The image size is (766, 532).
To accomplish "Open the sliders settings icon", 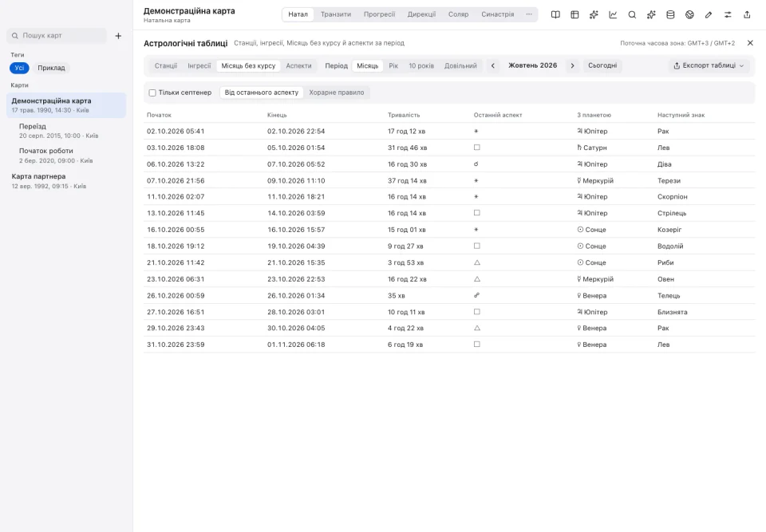I will click(728, 14).
